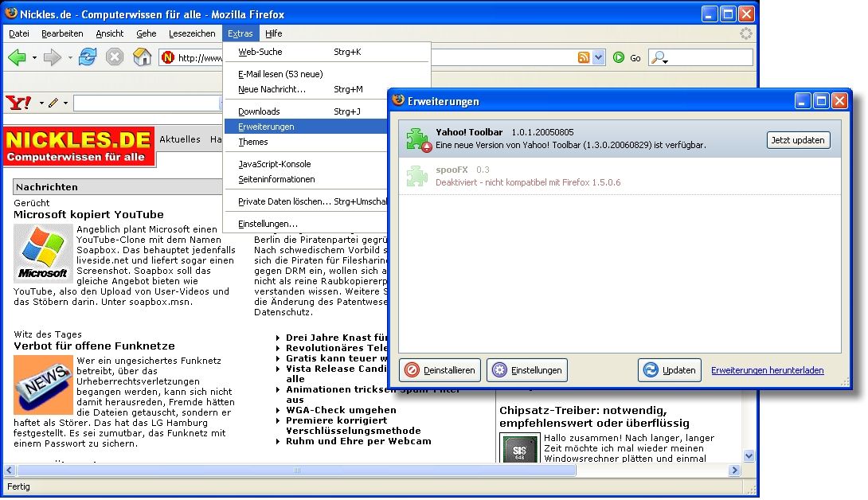Open the Ansicht menu

[x=110, y=33]
